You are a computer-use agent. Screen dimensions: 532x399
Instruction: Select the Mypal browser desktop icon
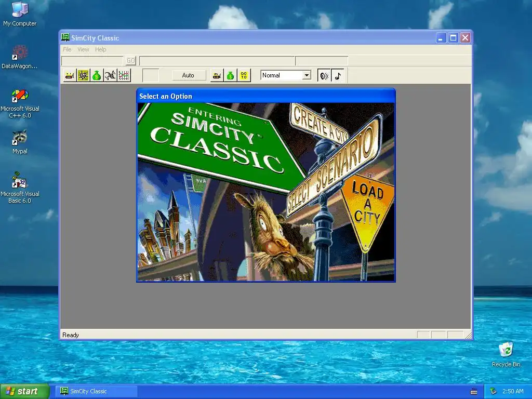20,142
